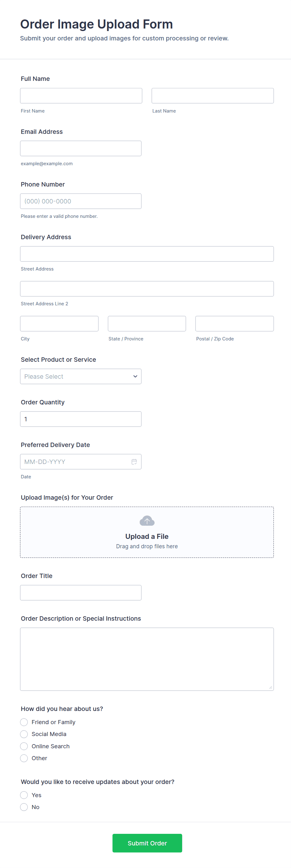The width and height of the screenshot is (291, 868).
Task: Select the Friend or Family radio option
Action: (24, 722)
